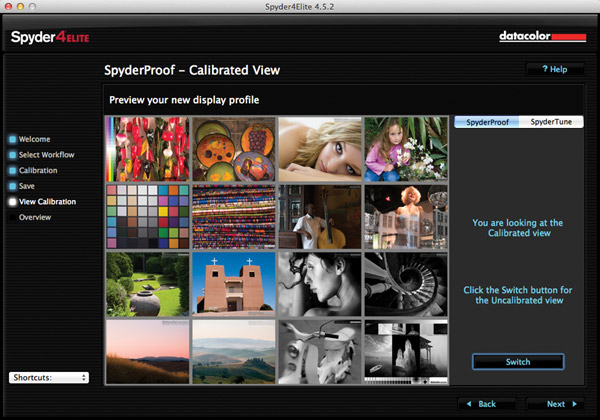Click the Back button
Screen dimensions: 600x420
point(487,404)
